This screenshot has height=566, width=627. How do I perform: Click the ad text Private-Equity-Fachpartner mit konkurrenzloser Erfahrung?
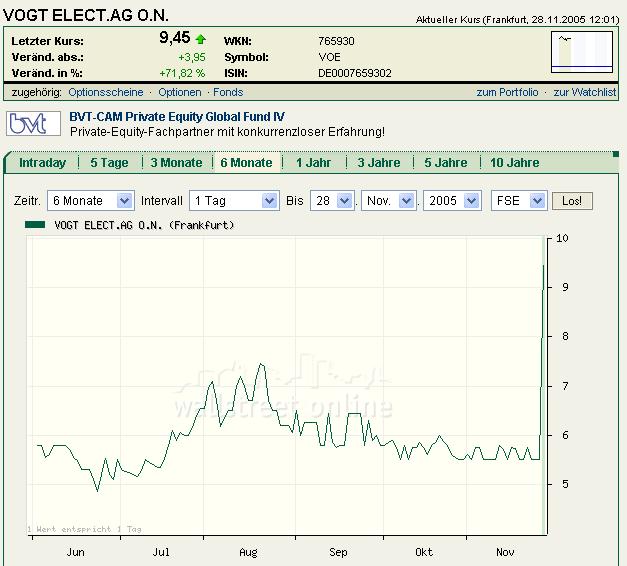227,132
